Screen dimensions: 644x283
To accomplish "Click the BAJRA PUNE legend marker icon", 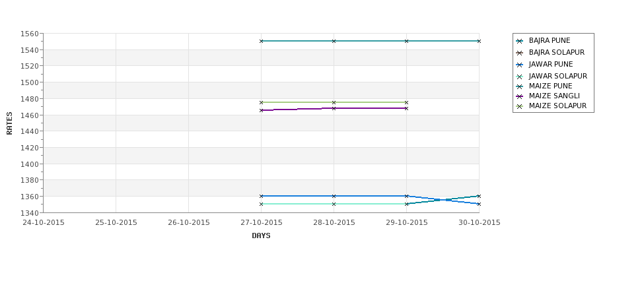I will [520, 41].
